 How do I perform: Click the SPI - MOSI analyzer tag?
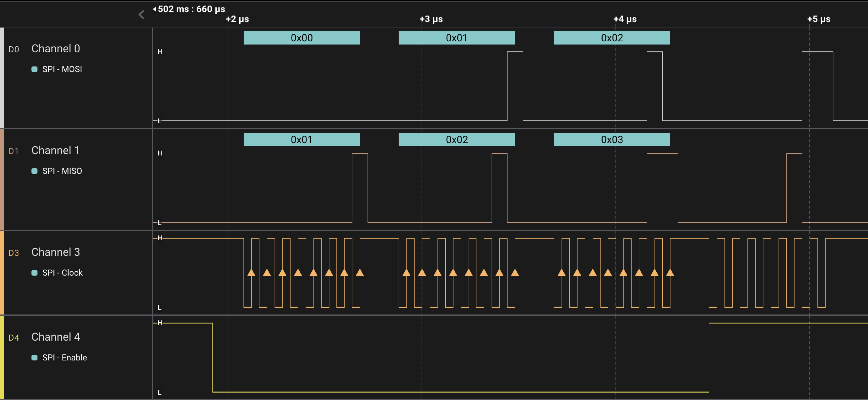coord(62,69)
